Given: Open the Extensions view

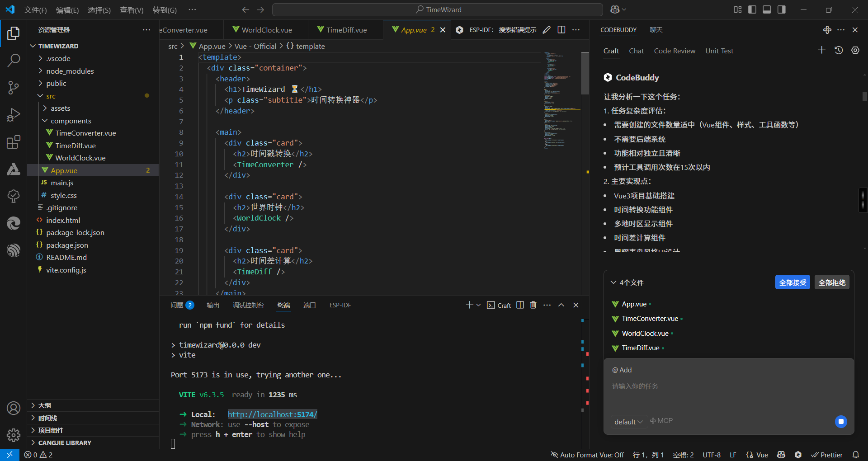Looking at the screenshot, I should coord(14,142).
